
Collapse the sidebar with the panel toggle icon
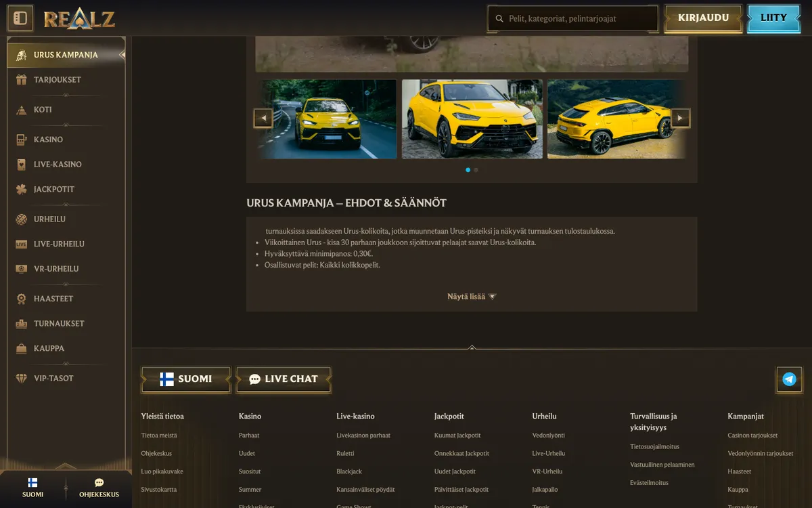20,18
